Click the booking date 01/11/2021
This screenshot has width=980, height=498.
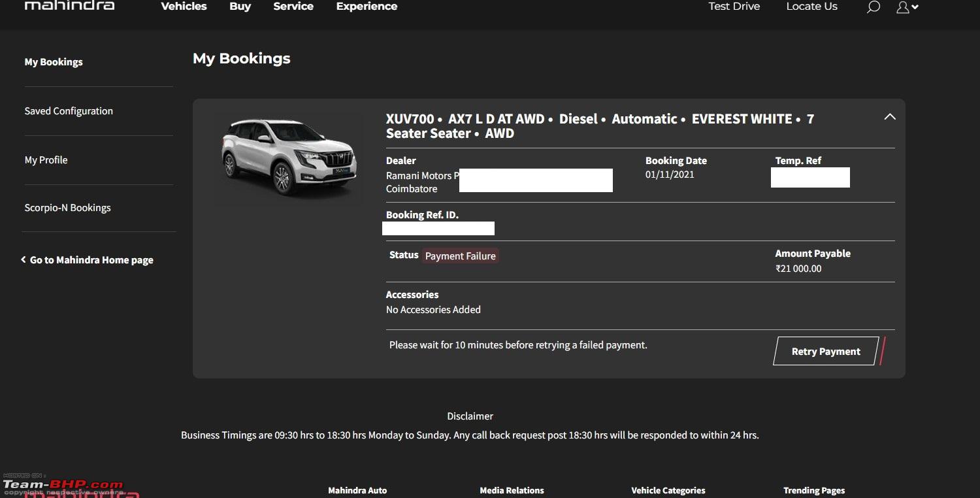[x=670, y=174]
